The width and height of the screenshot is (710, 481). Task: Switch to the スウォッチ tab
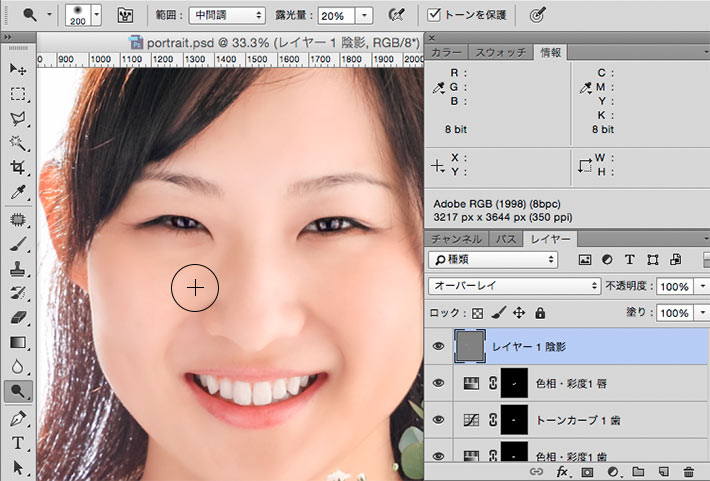(502, 52)
